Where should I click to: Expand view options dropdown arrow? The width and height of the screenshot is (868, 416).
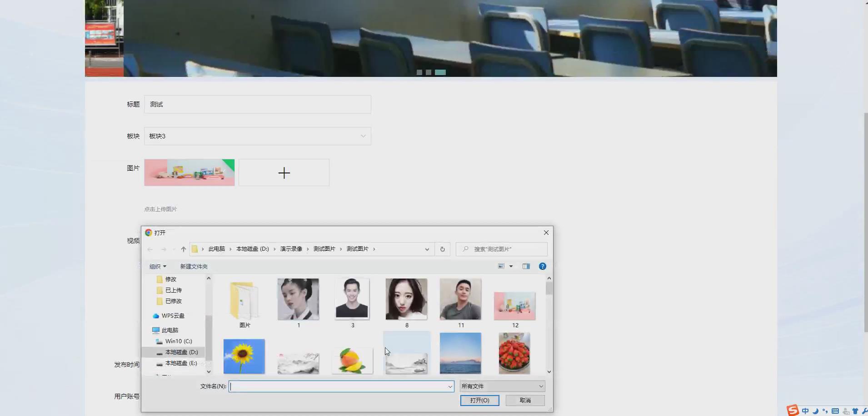511,267
